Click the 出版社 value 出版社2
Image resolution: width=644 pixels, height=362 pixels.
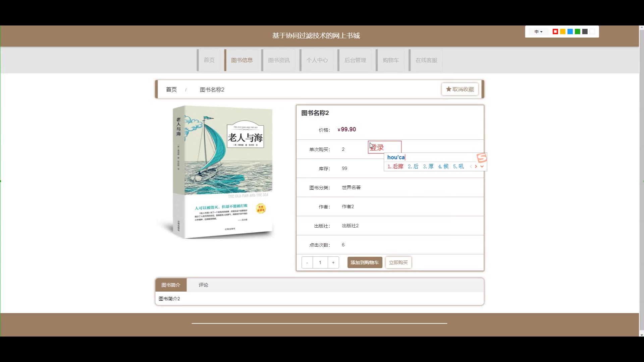click(x=350, y=226)
